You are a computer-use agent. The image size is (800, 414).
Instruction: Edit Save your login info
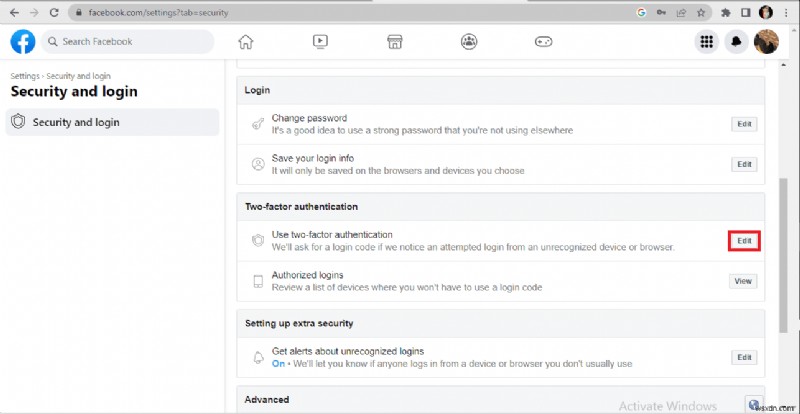point(744,164)
